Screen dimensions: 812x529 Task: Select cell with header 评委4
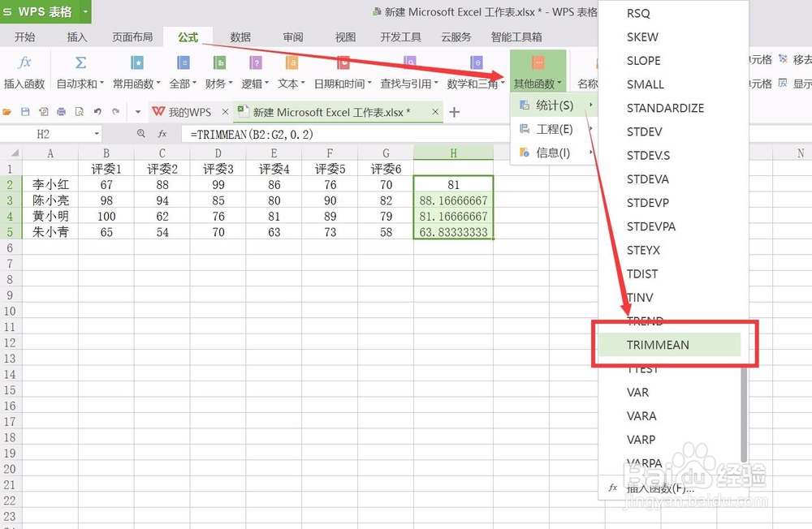[x=274, y=169]
